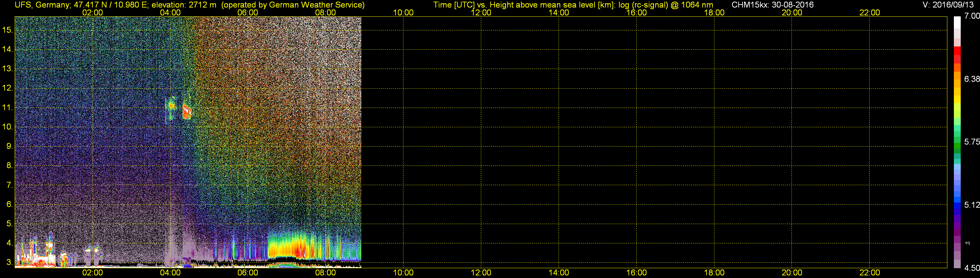Click the 18:00 label on the bottom time axis
Screen dimensions: 980x278
pos(714,273)
